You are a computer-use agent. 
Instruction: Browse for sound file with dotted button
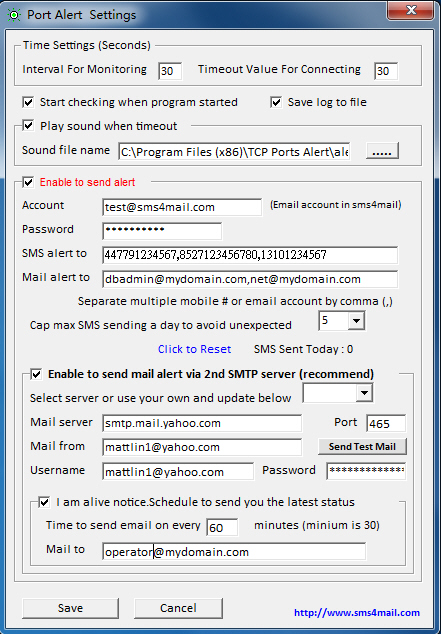point(382,151)
